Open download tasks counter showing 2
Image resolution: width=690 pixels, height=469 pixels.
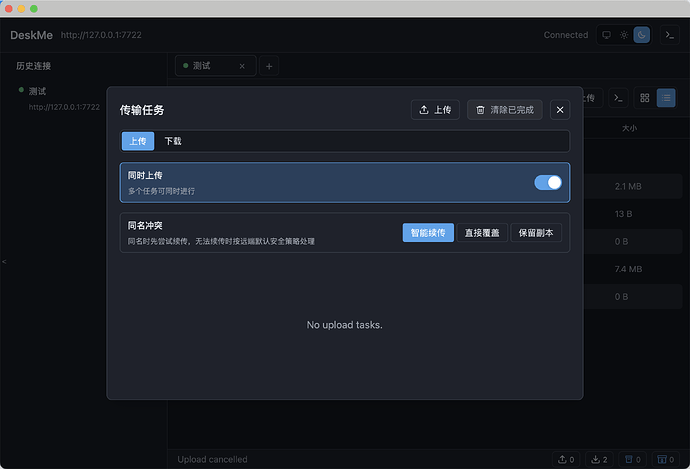point(599,459)
